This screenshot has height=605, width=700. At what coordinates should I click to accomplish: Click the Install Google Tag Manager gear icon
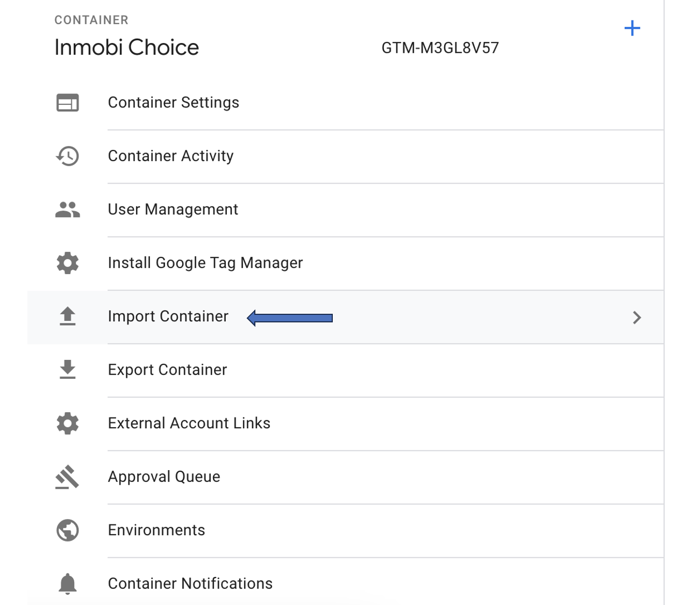(x=68, y=263)
